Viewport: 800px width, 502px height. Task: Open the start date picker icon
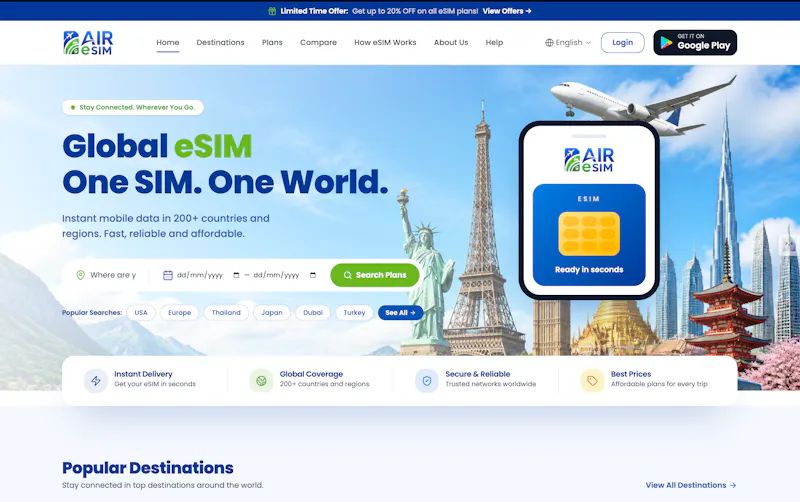pos(236,275)
